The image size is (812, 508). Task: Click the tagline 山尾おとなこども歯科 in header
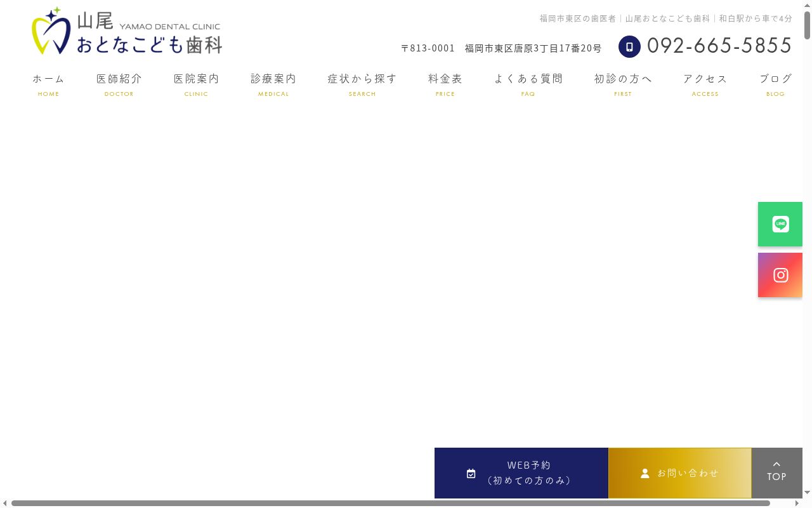point(668,18)
